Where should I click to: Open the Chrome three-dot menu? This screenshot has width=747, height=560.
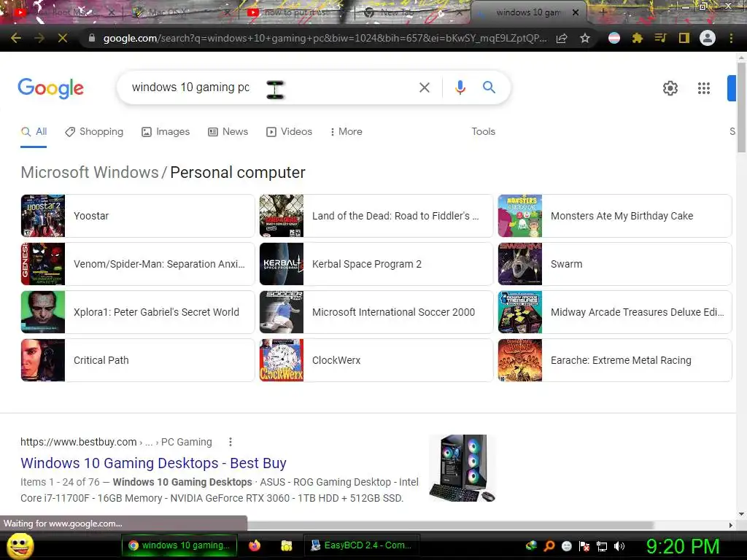point(731,38)
